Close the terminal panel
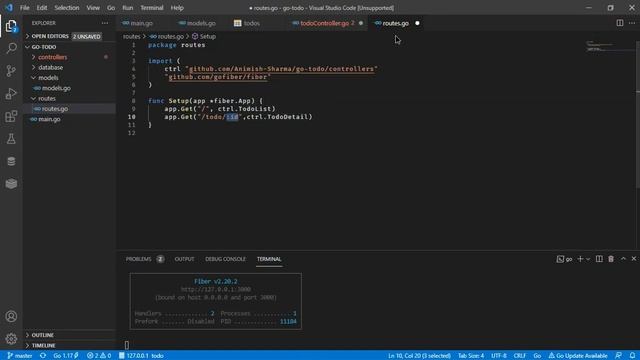640x360 pixels. [634, 259]
